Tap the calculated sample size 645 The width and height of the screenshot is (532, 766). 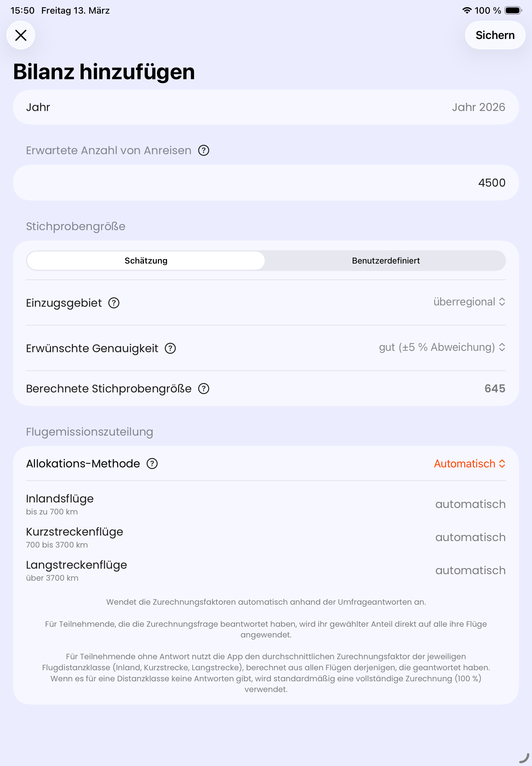495,389
